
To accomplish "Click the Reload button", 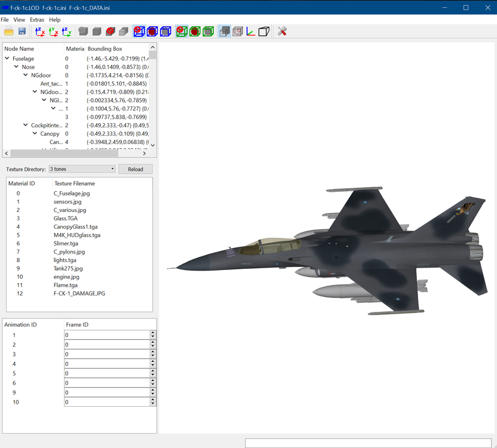I will point(136,169).
